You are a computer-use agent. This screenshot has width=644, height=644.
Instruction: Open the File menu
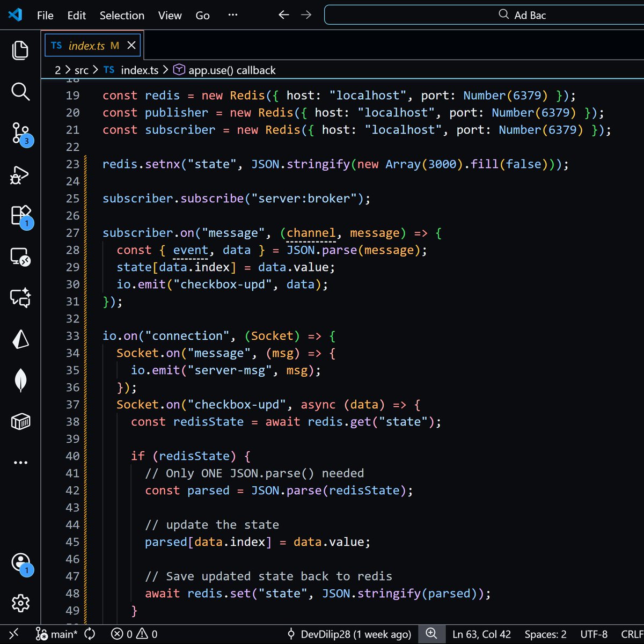pos(45,16)
